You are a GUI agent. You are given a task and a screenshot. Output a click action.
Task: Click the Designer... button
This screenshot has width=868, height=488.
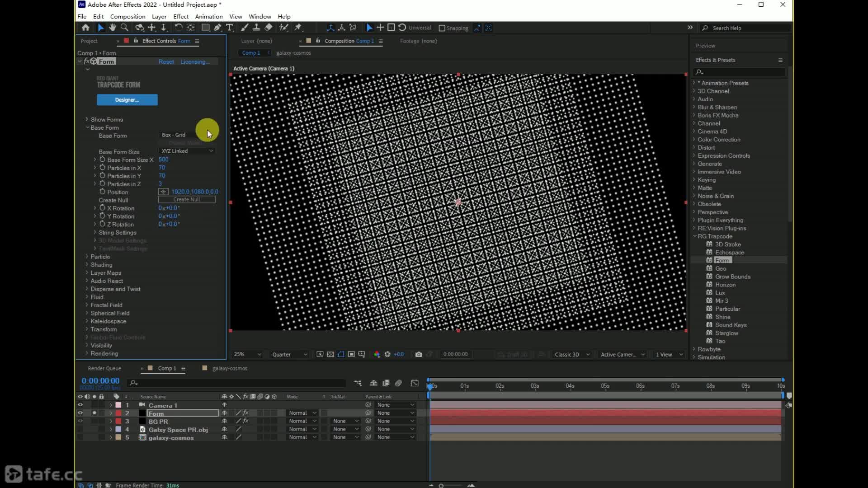click(x=127, y=100)
